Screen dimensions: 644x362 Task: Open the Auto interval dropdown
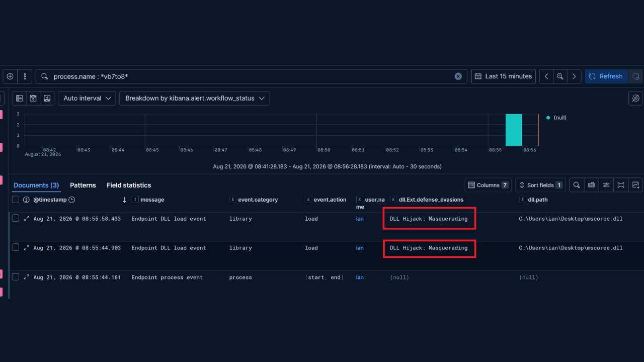[x=87, y=98]
